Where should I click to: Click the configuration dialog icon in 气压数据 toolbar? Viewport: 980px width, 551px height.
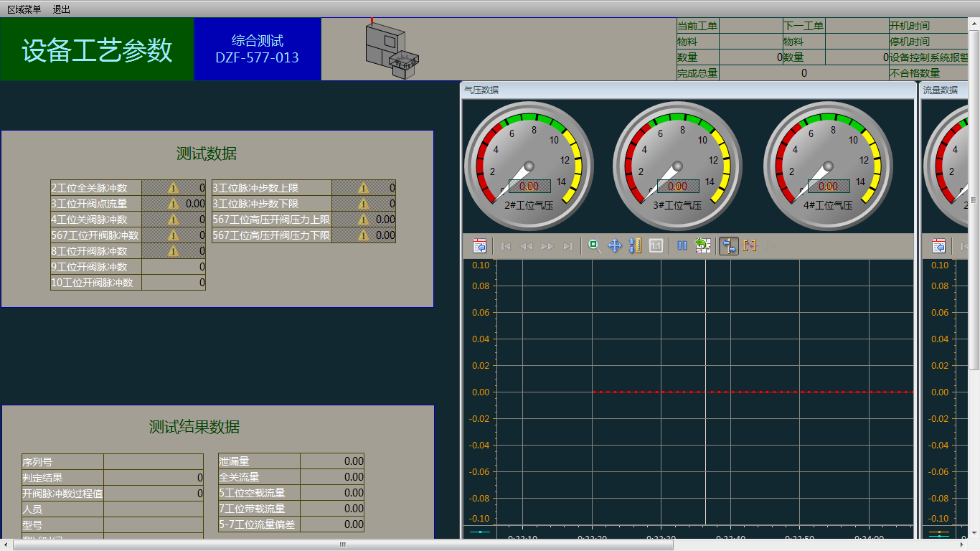(x=479, y=246)
